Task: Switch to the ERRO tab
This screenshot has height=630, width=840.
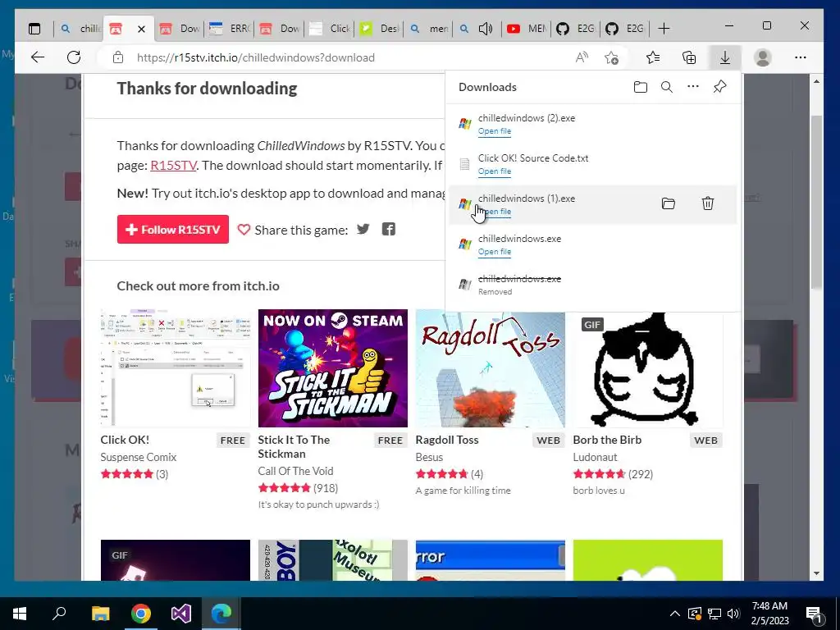Action: tap(230, 29)
